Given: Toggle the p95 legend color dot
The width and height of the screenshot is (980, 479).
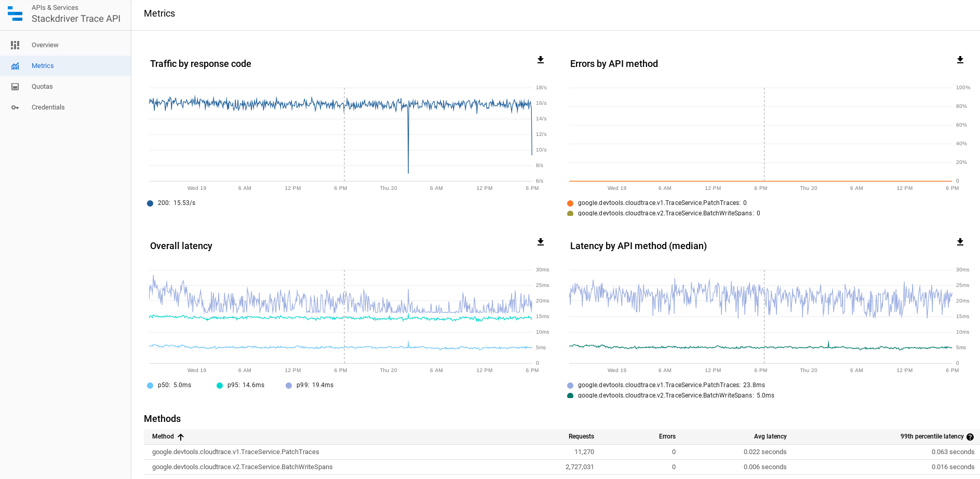Looking at the screenshot, I should pyautogui.click(x=220, y=386).
